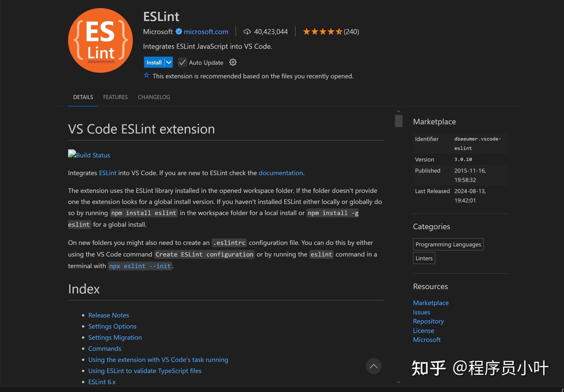Click the broken Build Status image
The height and width of the screenshot is (392, 564).
72,154
